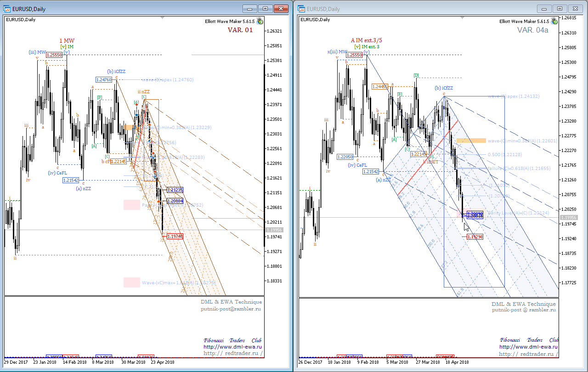Open the system menu icon of the VAR. 04a chart window
588x372 pixels.
click(302, 9)
